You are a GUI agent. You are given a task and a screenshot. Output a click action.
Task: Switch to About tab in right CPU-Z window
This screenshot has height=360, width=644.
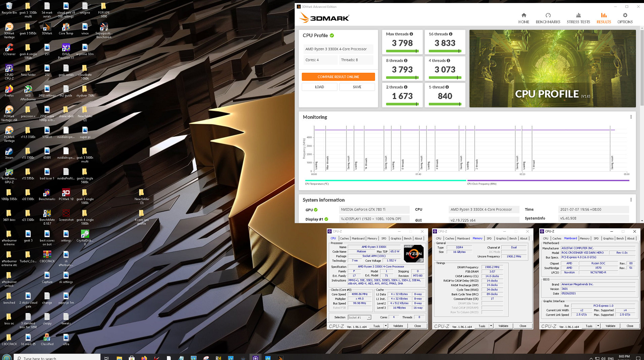631,238
